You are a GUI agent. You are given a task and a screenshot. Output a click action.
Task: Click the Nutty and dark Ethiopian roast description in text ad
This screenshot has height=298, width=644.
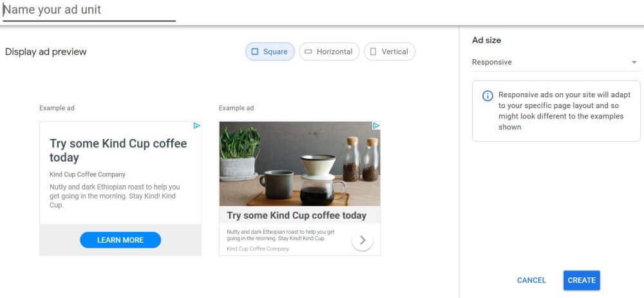(115, 196)
